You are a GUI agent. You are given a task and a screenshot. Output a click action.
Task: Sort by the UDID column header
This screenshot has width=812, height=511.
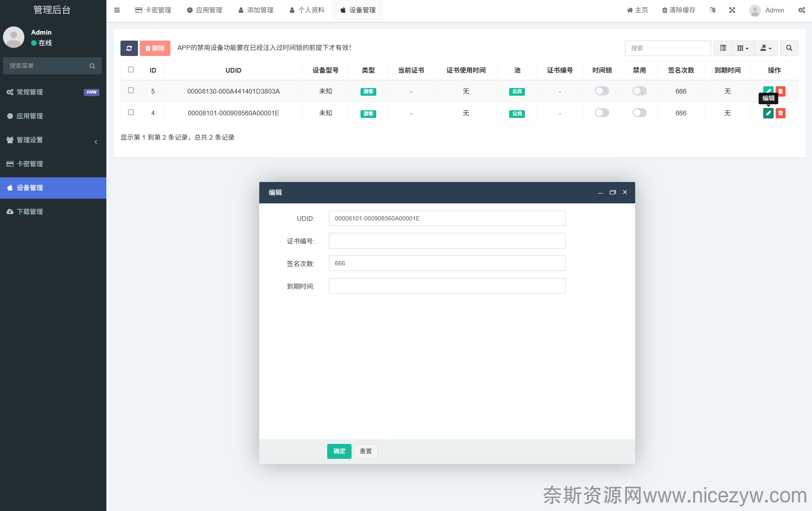[x=233, y=70]
